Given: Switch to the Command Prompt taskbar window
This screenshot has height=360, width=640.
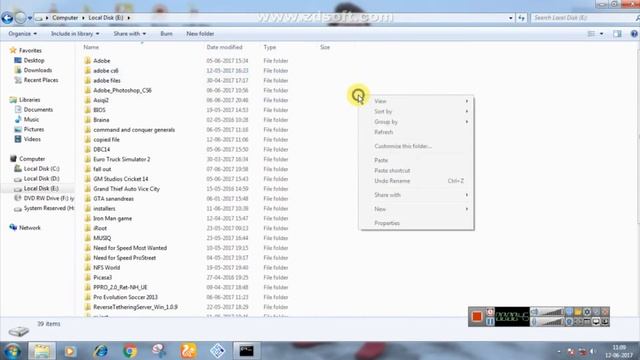Looking at the screenshot, I should click(247, 351).
